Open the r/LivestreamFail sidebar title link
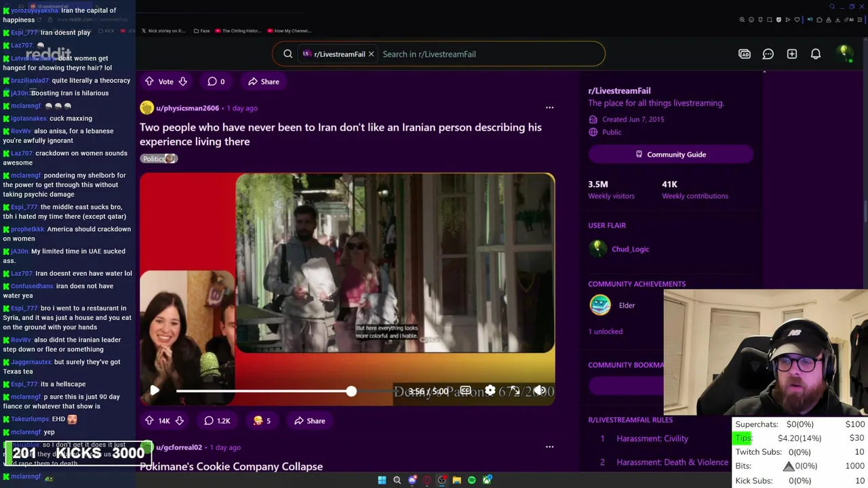868x488 pixels. (619, 91)
